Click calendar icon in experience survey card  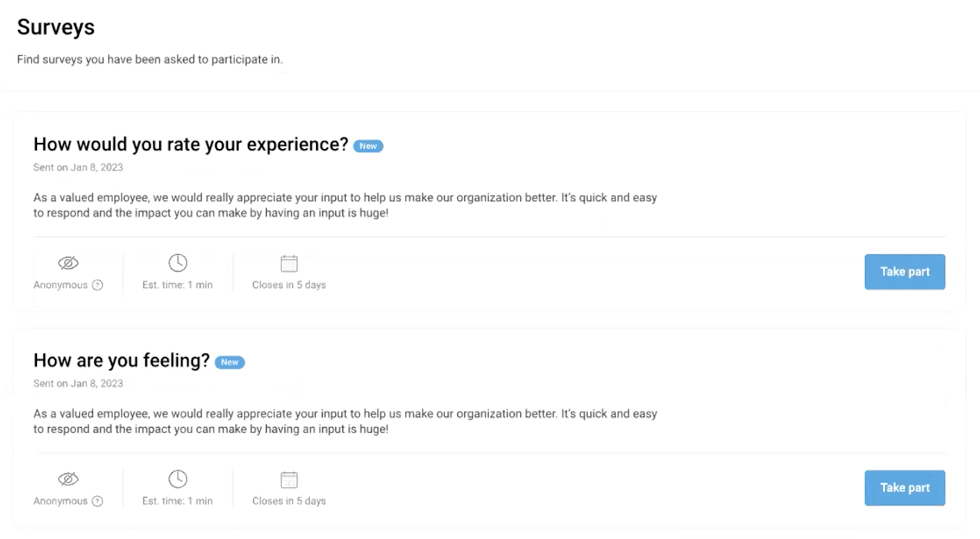pyautogui.click(x=289, y=263)
